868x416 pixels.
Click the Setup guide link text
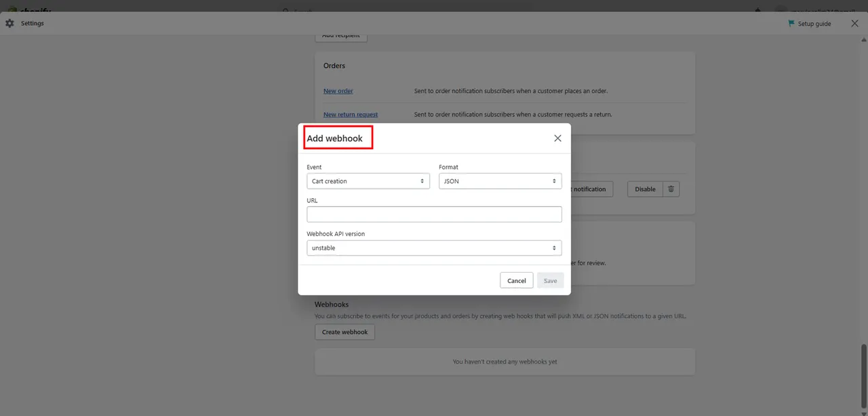pyautogui.click(x=814, y=24)
